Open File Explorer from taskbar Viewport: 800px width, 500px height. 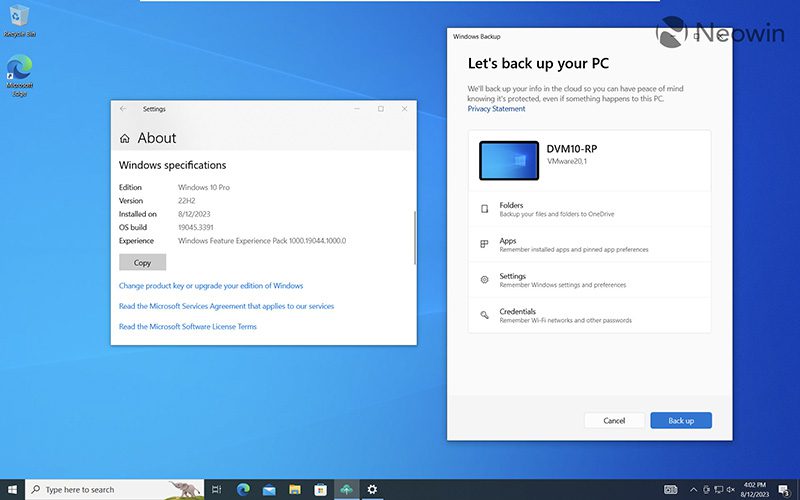(295, 490)
